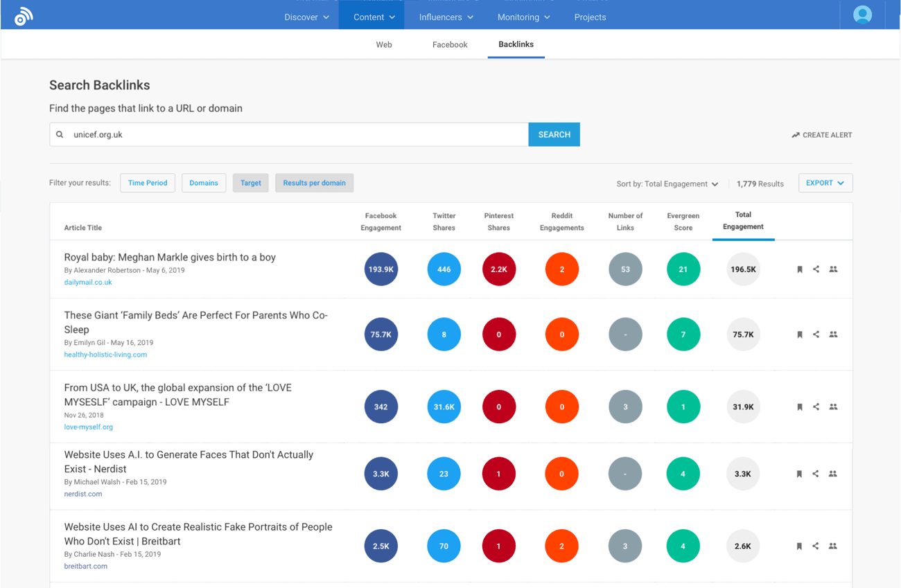View sharers of the Nerdist A.I. faces article
This screenshot has width=901, height=588.
click(833, 474)
